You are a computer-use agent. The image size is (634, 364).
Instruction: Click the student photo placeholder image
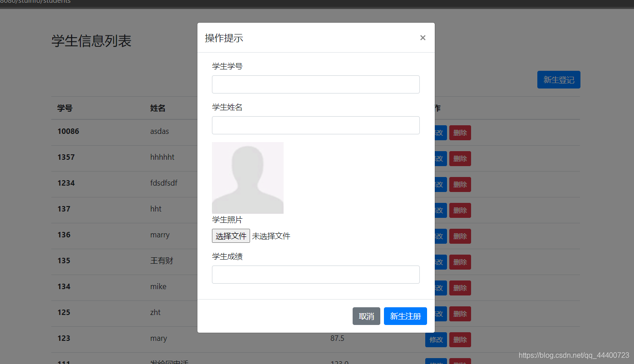(248, 178)
